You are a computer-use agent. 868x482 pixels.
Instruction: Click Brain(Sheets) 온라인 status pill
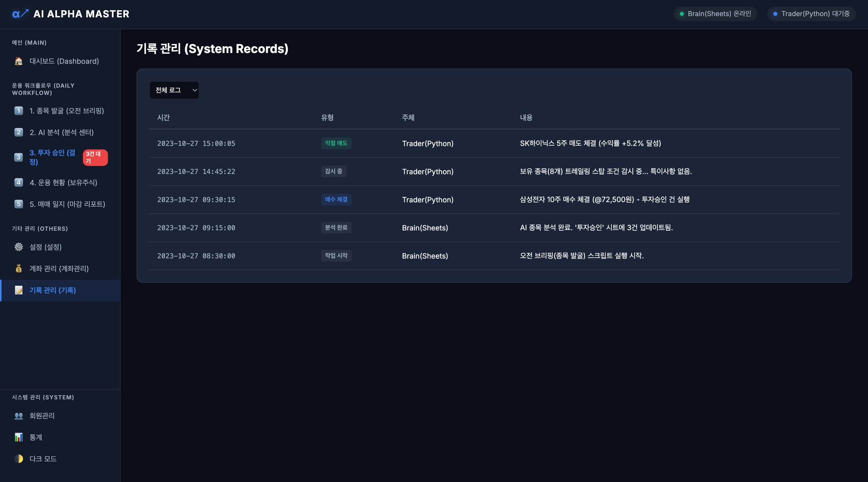tap(715, 14)
